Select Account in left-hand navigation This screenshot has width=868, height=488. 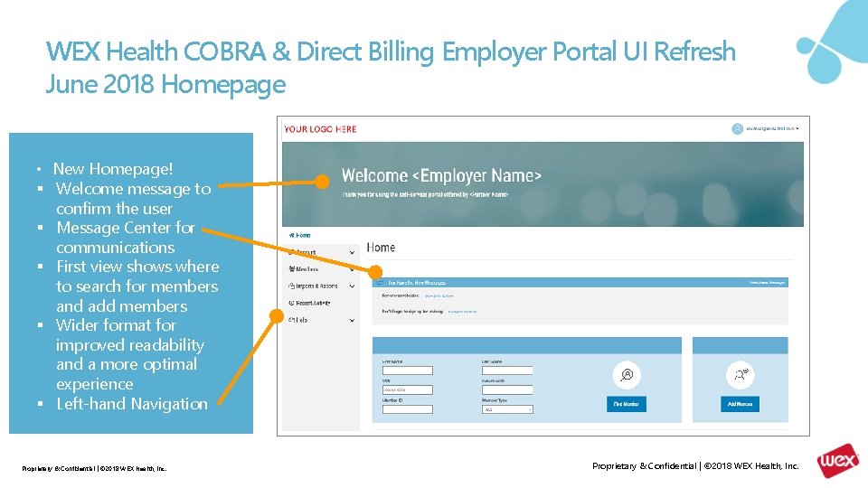pos(303,252)
